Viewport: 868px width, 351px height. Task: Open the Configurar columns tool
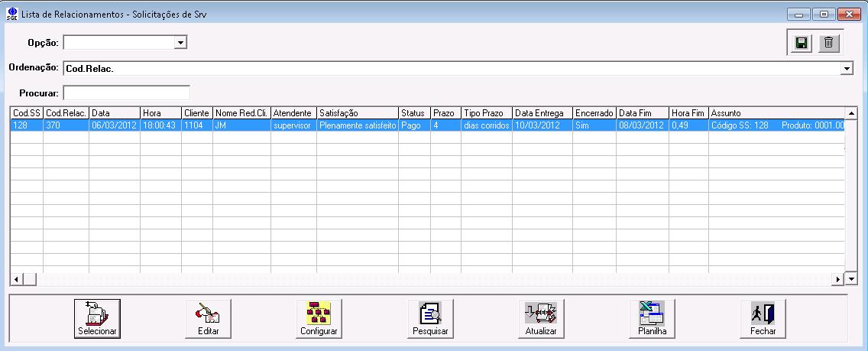tap(319, 318)
